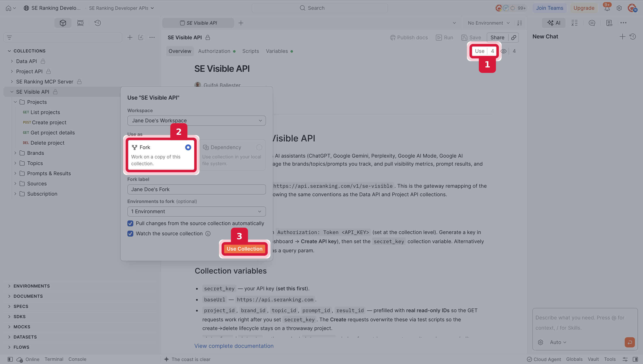Select the Fork radio option
Screen dimensions: 643x364
[x=188, y=147]
